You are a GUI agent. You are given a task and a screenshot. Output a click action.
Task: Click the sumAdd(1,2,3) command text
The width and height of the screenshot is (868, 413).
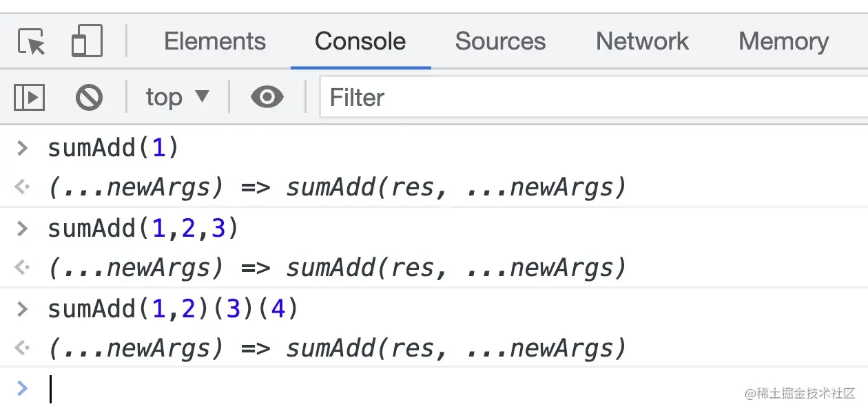point(143,229)
